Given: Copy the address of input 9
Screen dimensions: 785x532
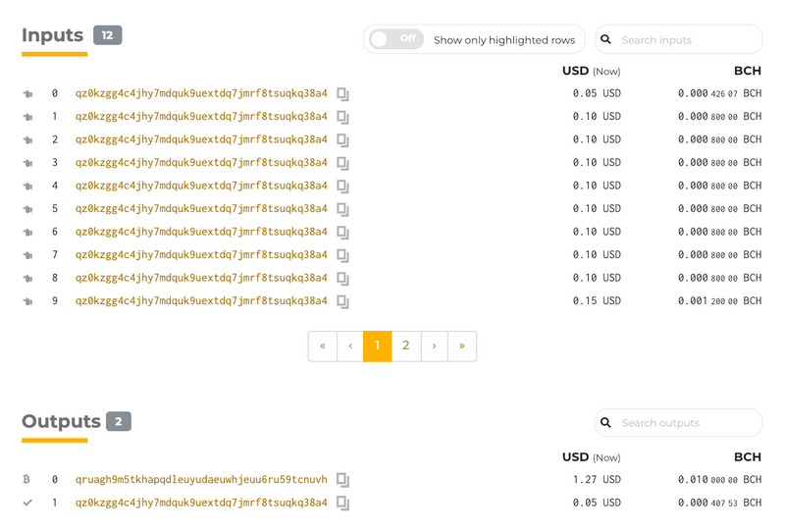Looking at the screenshot, I should pyautogui.click(x=342, y=301).
